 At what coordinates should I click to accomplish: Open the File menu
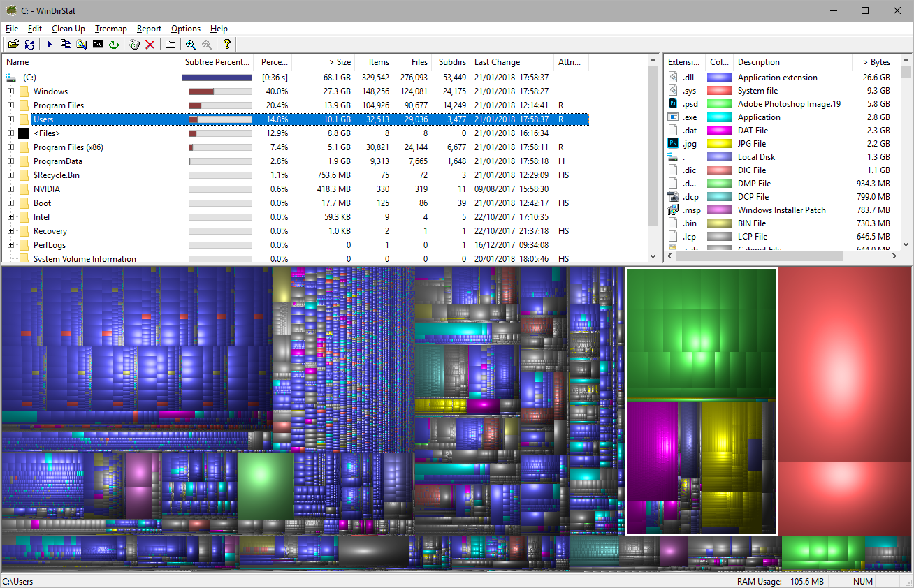pos(12,29)
